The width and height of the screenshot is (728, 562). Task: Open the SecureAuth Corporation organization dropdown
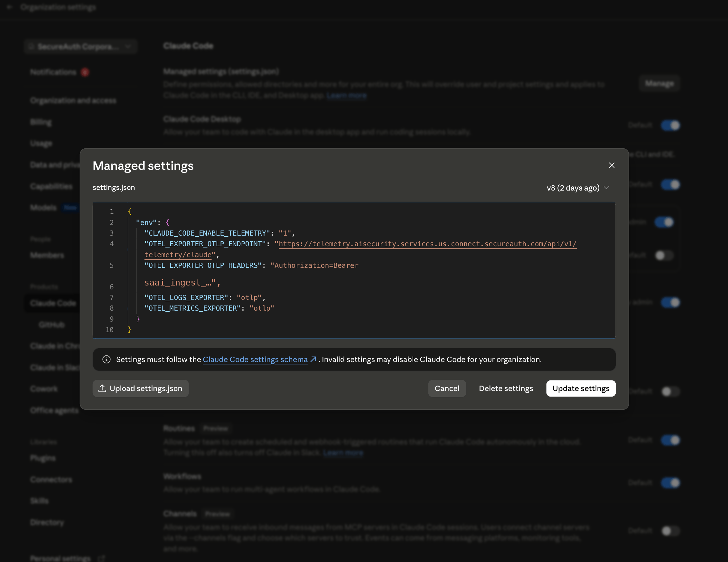pyautogui.click(x=80, y=46)
